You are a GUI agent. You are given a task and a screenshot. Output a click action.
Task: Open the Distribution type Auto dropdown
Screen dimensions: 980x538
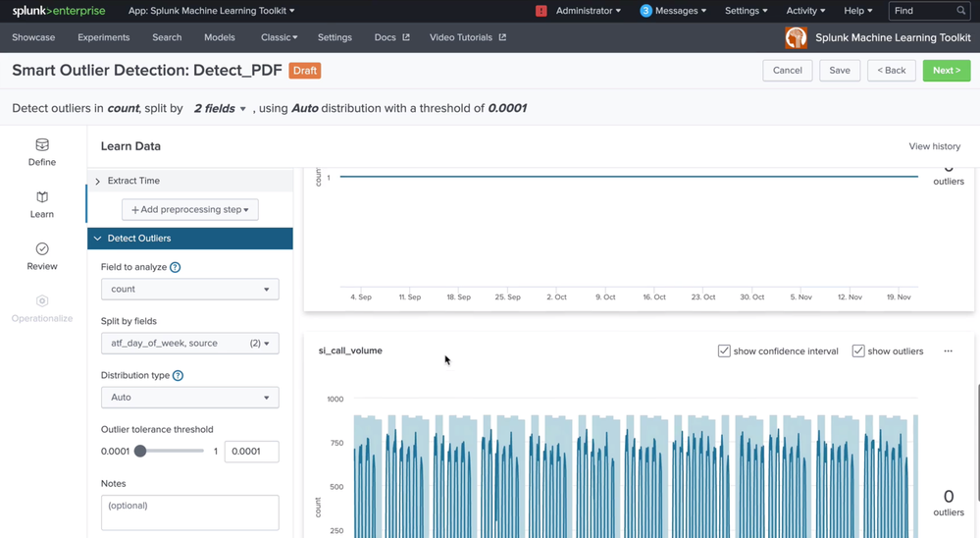[190, 398]
